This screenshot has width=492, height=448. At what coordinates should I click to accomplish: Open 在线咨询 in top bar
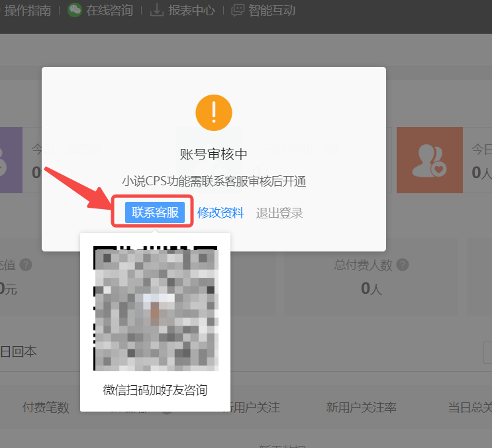coord(109,11)
